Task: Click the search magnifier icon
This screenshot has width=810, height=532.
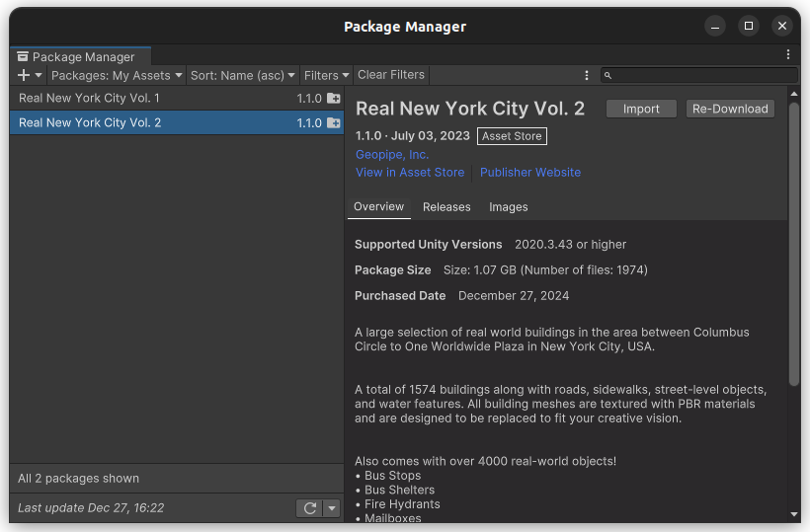Action: coord(608,76)
